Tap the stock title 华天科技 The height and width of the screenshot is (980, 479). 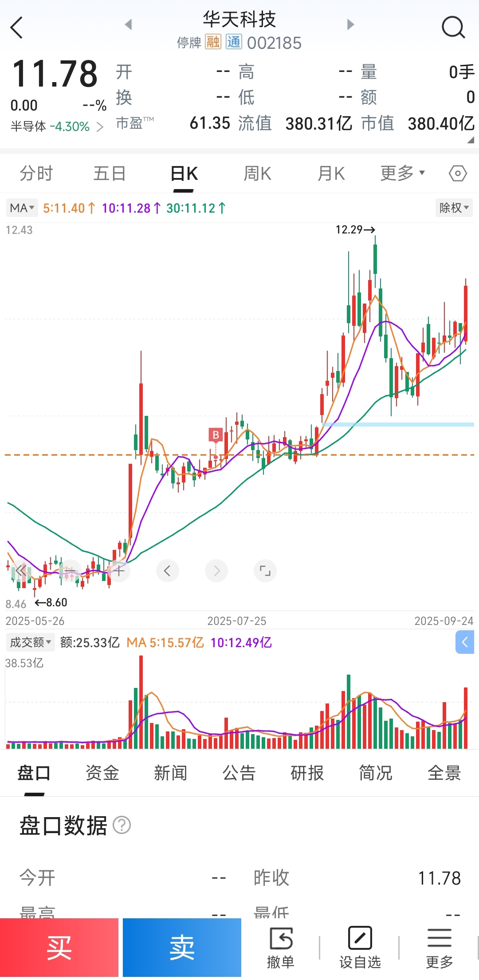click(239, 19)
